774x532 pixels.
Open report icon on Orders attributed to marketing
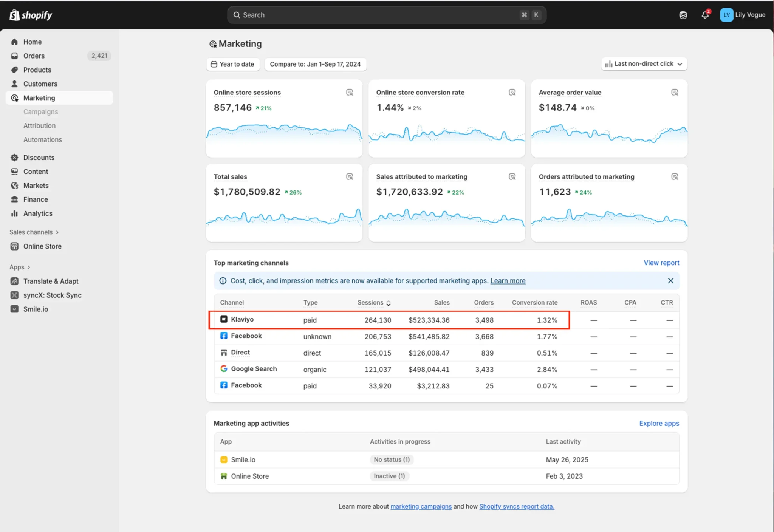[x=675, y=177]
